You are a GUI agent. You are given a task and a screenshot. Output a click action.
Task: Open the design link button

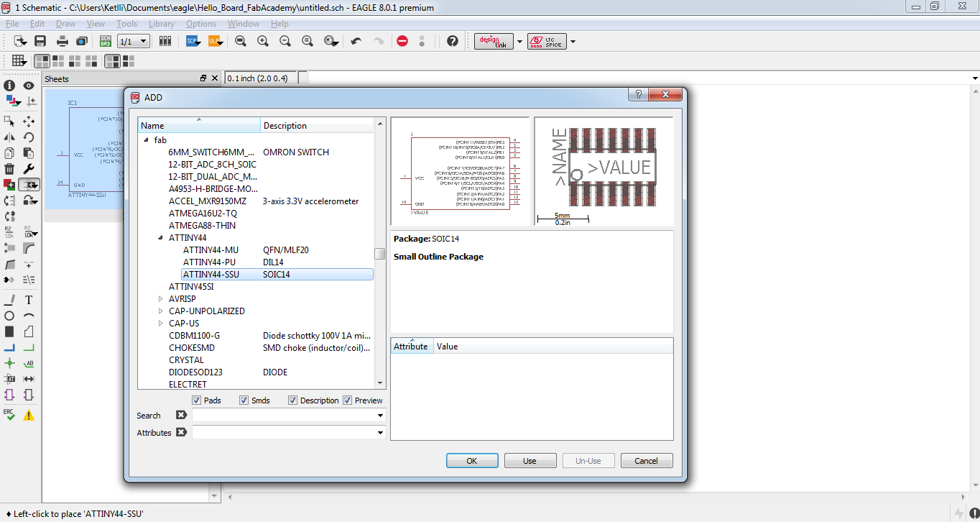point(494,41)
